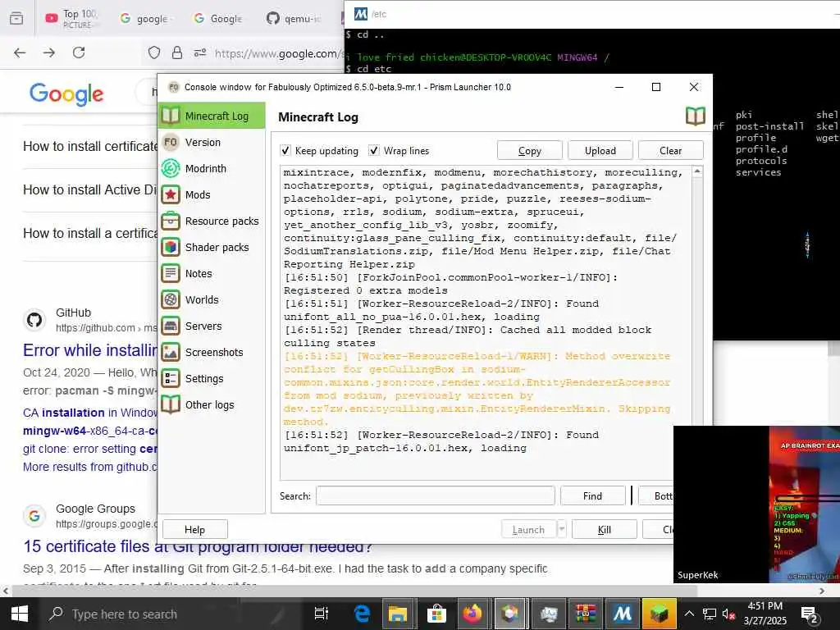Click the Other logs book icon

pos(171,404)
